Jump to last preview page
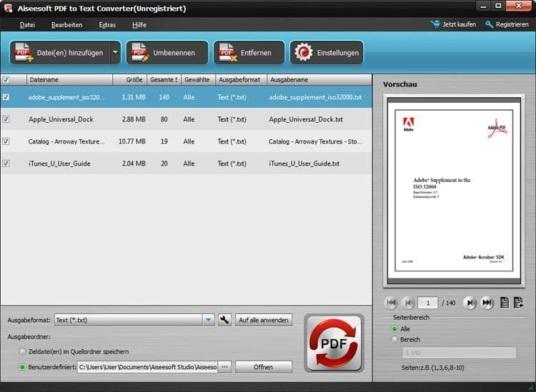 click(487, 303)
